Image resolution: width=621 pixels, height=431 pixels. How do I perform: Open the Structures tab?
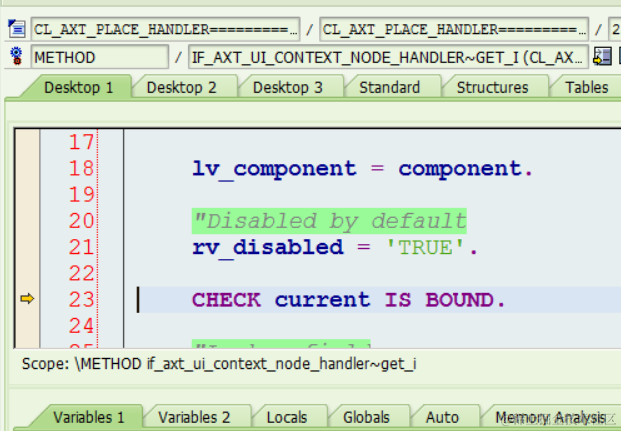point(492,87)
